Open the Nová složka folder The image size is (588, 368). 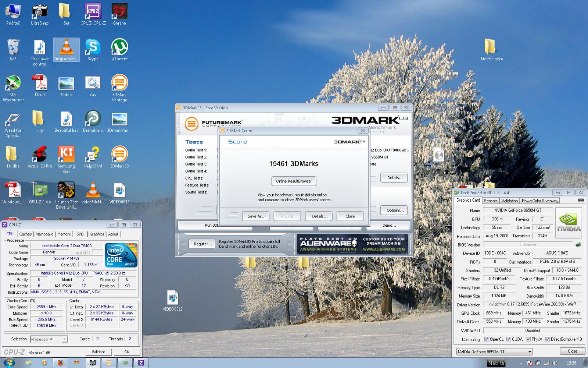(x=491, y=50)
